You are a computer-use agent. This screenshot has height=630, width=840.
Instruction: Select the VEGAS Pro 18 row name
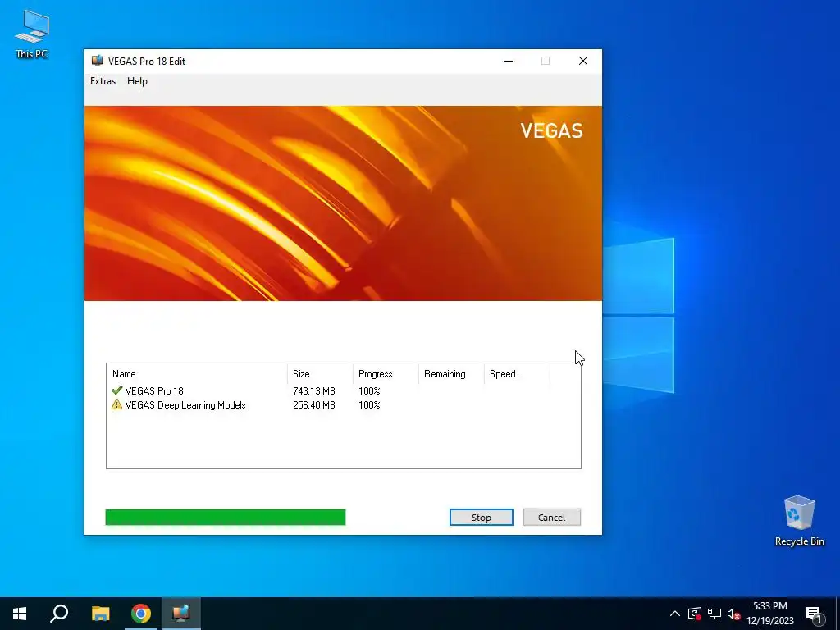coord(154,391)
